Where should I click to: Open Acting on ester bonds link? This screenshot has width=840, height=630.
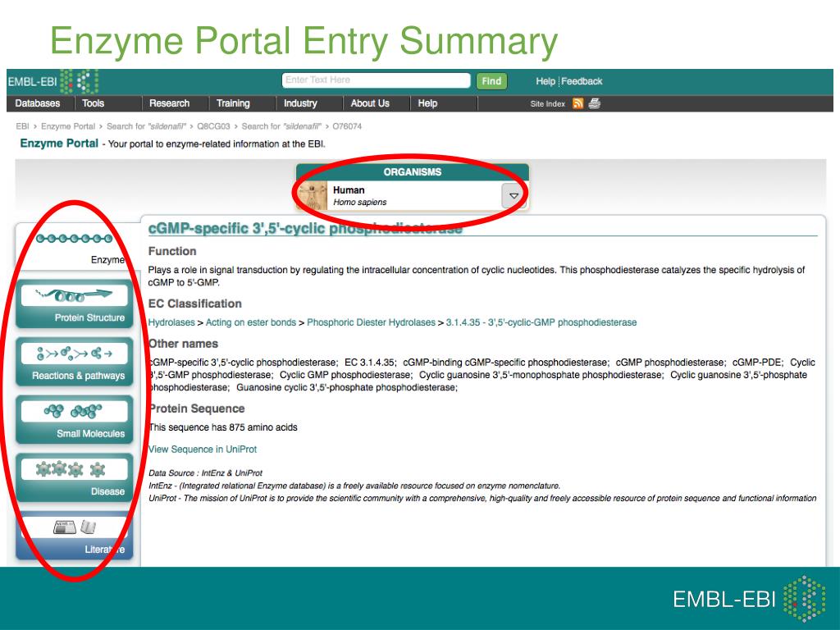click(x=251, y=322)
